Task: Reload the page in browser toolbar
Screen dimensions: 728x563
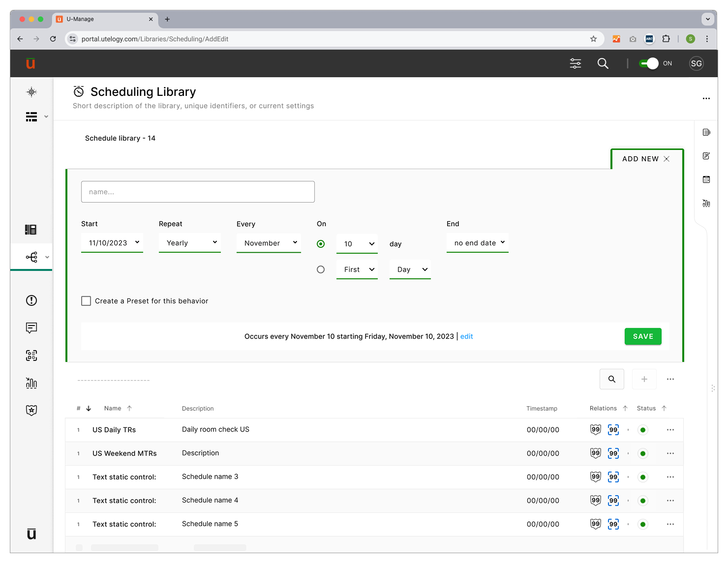Action: (53, 39)
